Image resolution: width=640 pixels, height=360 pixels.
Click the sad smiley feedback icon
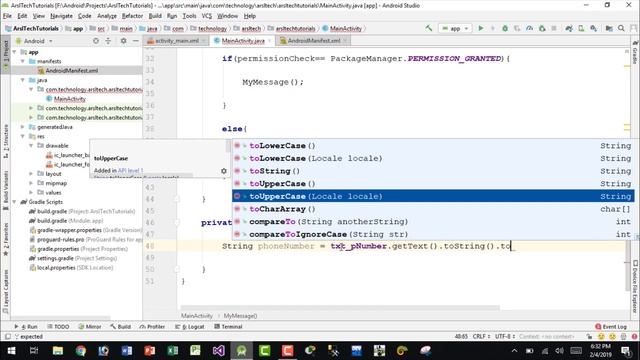(x=612, y=336)
